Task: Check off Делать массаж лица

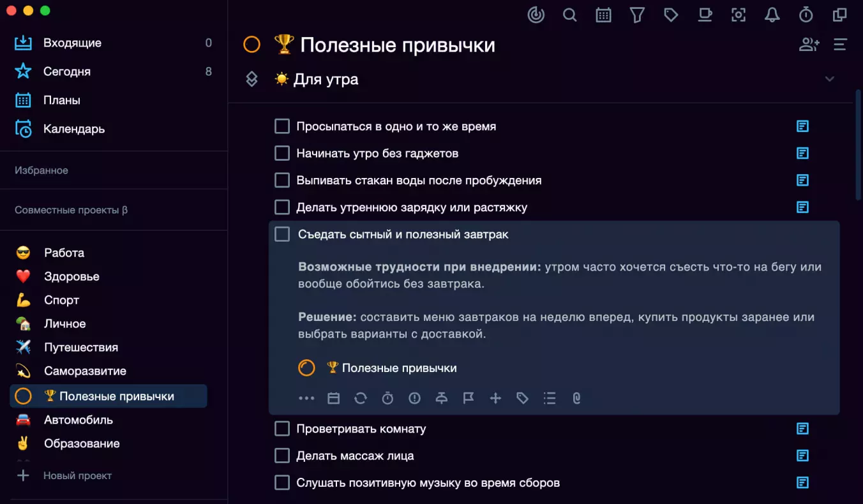Action: coord(282,456)
